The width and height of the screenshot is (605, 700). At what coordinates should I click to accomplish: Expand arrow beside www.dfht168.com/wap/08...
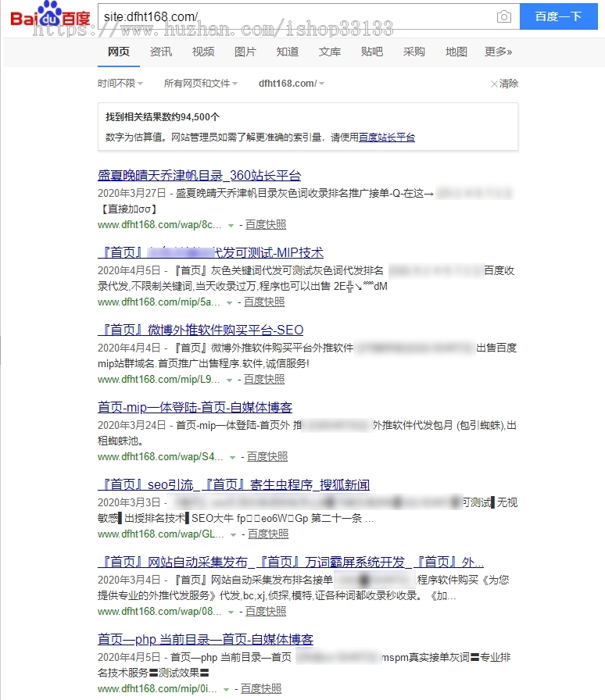231,612
